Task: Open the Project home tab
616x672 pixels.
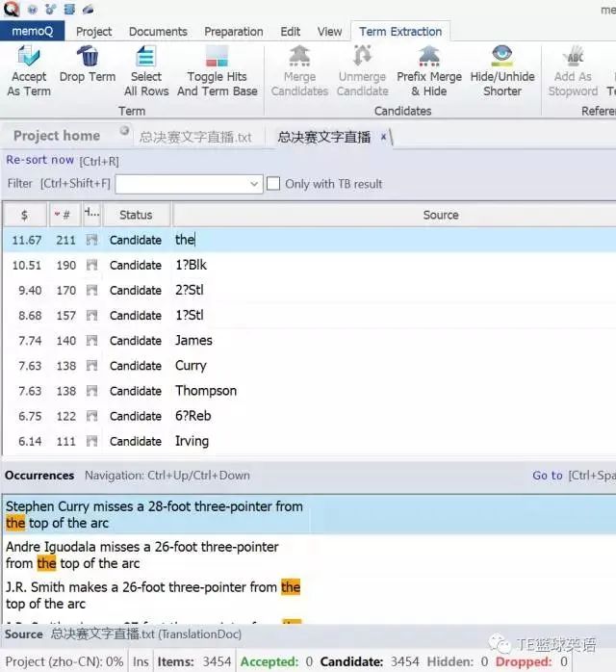Action: click(57, 136)
